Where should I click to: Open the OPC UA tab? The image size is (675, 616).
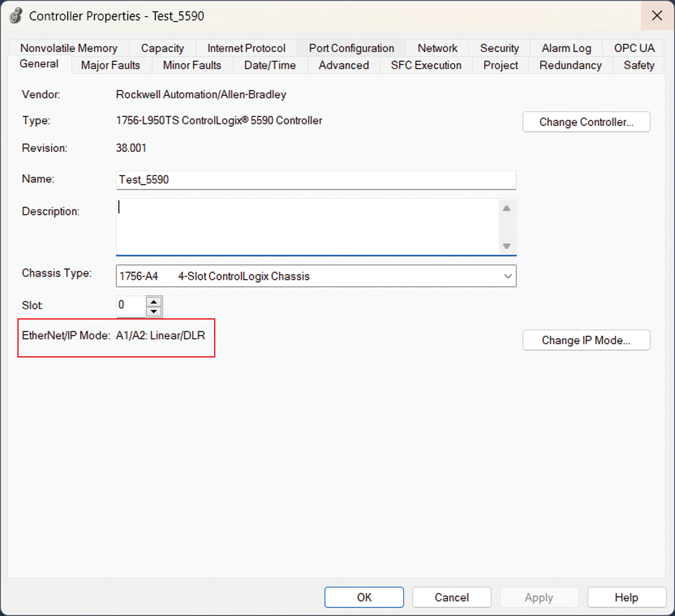click(634, 48)
